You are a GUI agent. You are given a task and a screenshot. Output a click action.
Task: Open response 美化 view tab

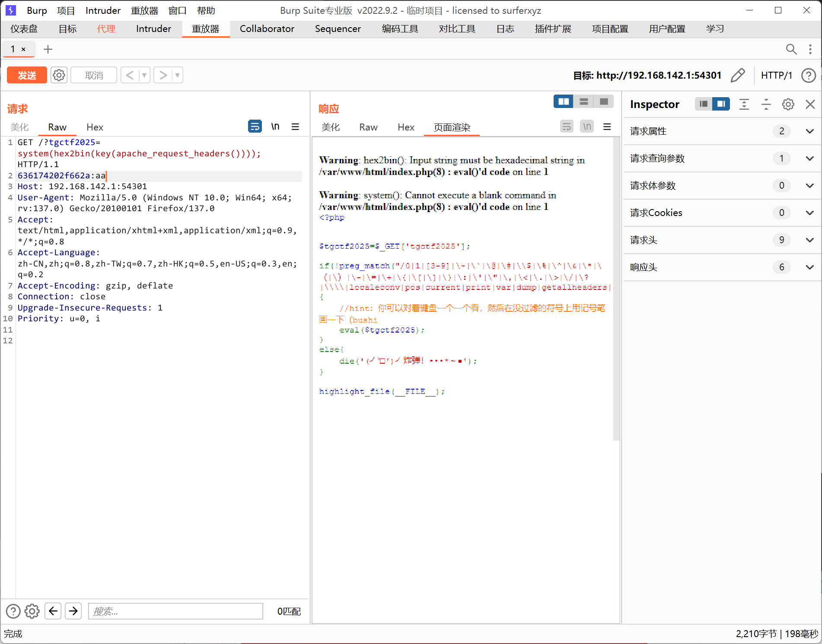[x=331, y=127]
